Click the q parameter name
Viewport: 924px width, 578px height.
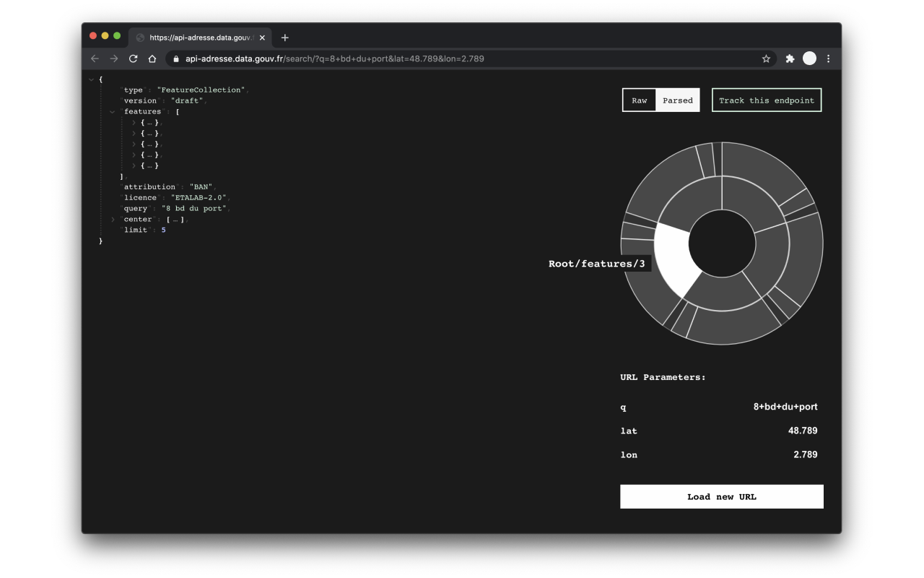(623, 408)
